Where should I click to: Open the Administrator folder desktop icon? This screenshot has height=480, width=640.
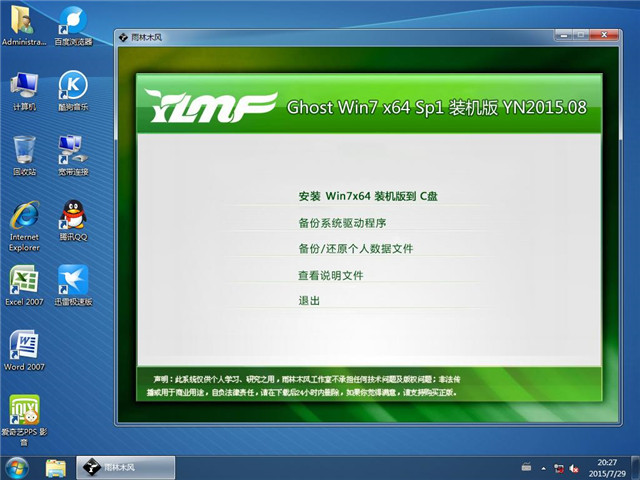(x=24, y=27)
